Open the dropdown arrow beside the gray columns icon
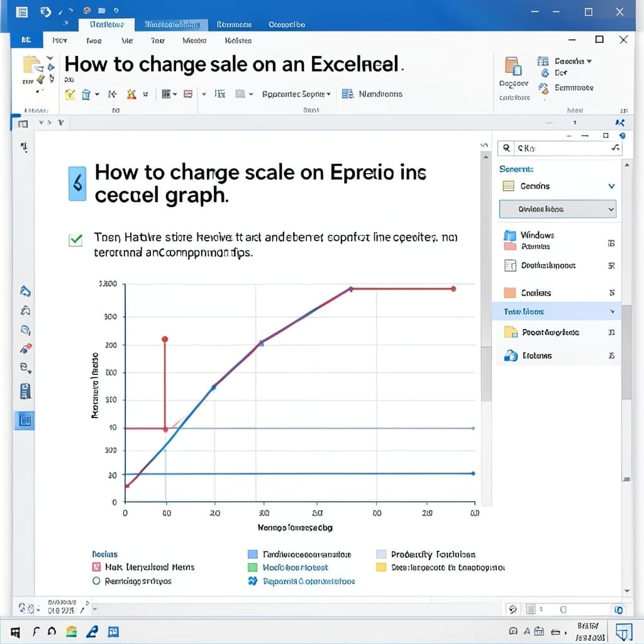This screenshot has width=644, height=644. click(x=251, y=94)
